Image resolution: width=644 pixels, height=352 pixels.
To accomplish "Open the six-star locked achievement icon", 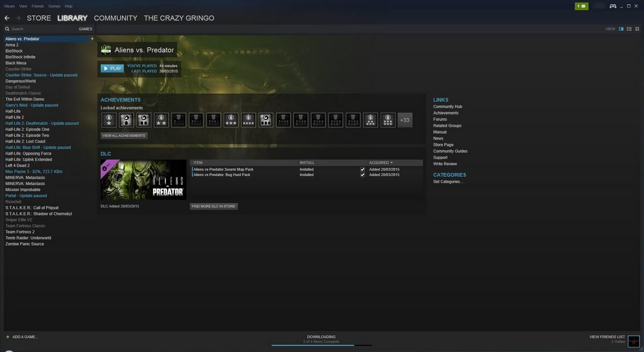I will point(388,120).
